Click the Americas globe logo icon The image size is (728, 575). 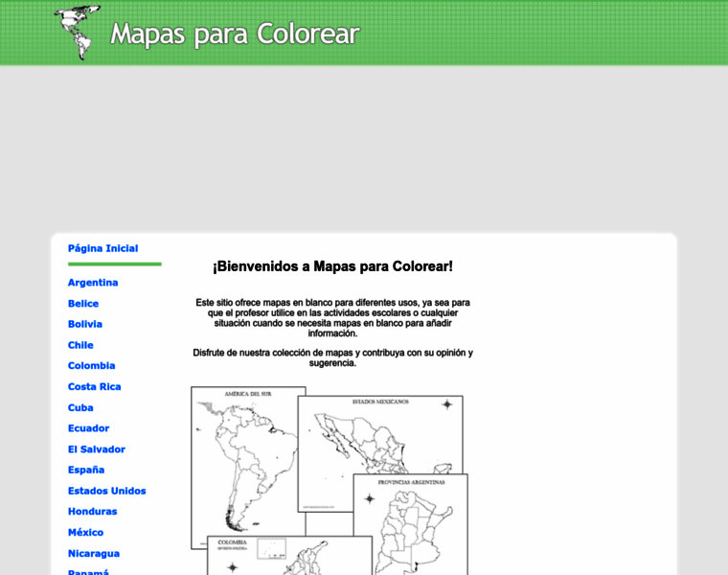[77, 33]
